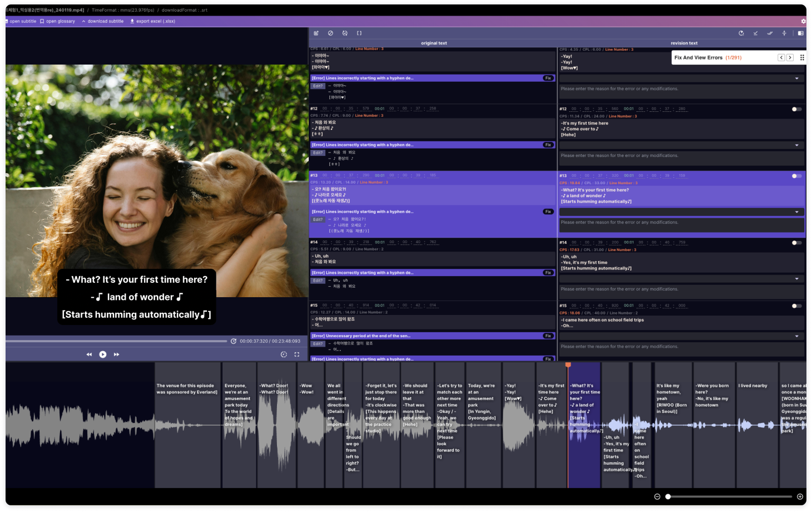Toggle the switch on revision subtitle #12
The height and width of the screenshot is (512, 812).
pyautogui.click(x=796, y=109)
